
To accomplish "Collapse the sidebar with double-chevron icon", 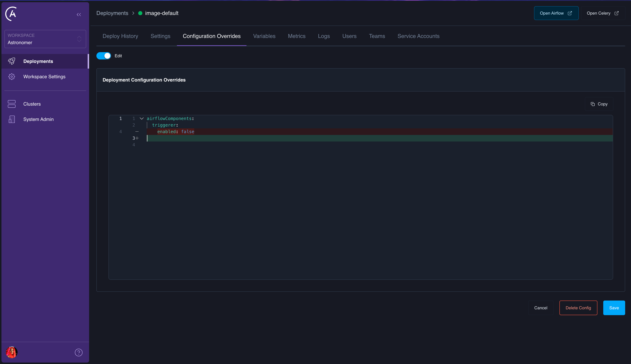I will coord(79,15).
